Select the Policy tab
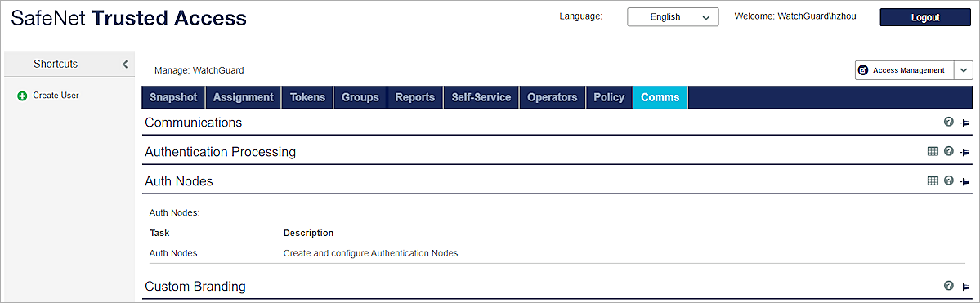This screenshot has height=303, width=980. [x=610, y=97]
